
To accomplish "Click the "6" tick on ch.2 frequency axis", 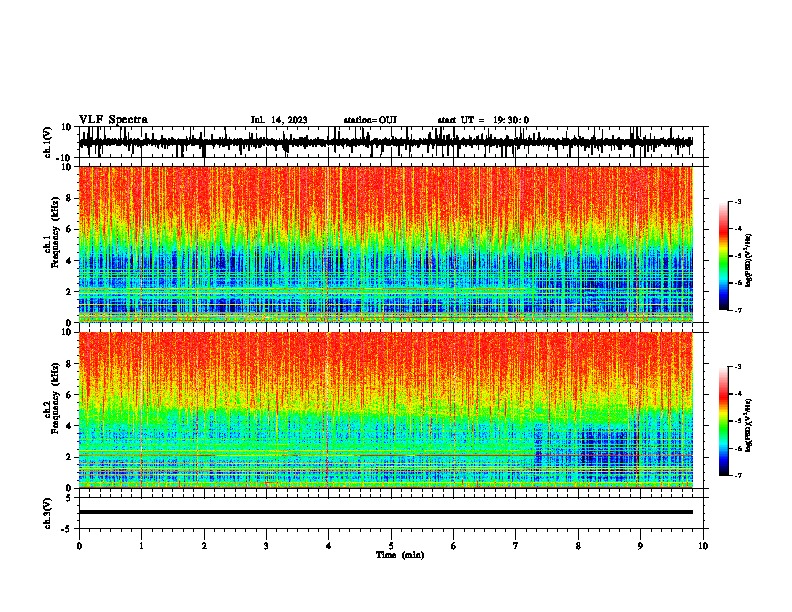I will (69, 395).
